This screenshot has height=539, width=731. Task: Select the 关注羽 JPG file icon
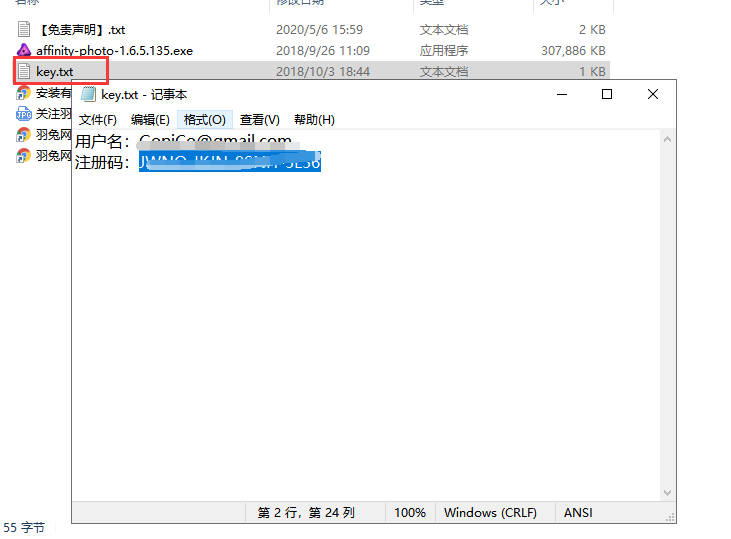(24, 114)
